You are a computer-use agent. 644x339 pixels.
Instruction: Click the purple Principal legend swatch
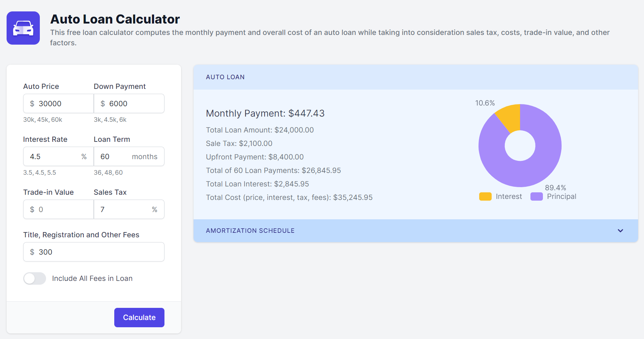click(x=536, y=196)
